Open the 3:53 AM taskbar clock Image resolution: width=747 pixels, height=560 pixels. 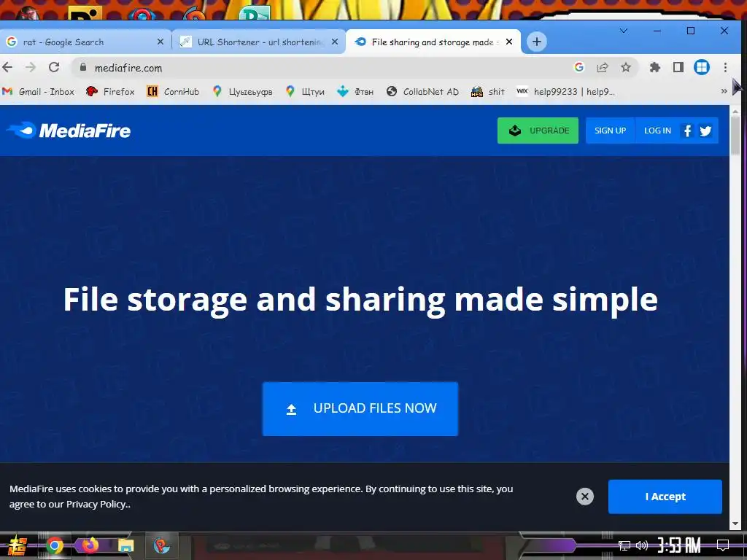(679, 545)
